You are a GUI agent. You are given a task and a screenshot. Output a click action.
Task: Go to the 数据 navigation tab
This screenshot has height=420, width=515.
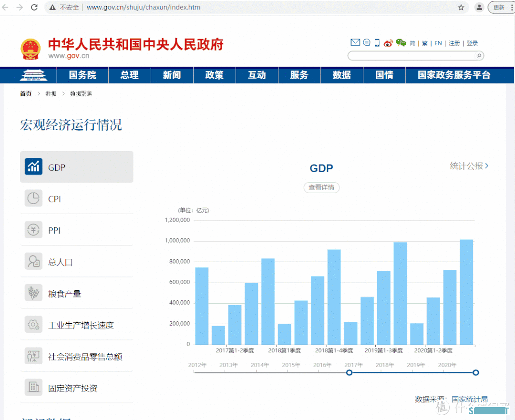coord(341,75)
